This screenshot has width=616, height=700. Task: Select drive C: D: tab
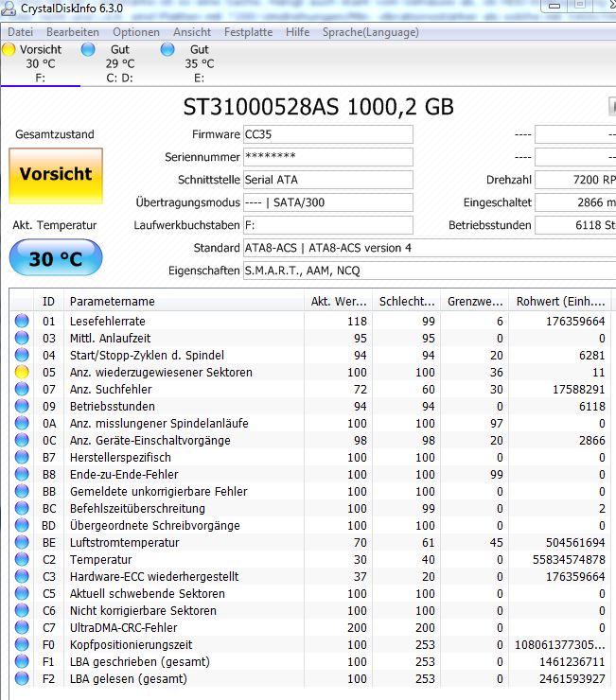120,63
